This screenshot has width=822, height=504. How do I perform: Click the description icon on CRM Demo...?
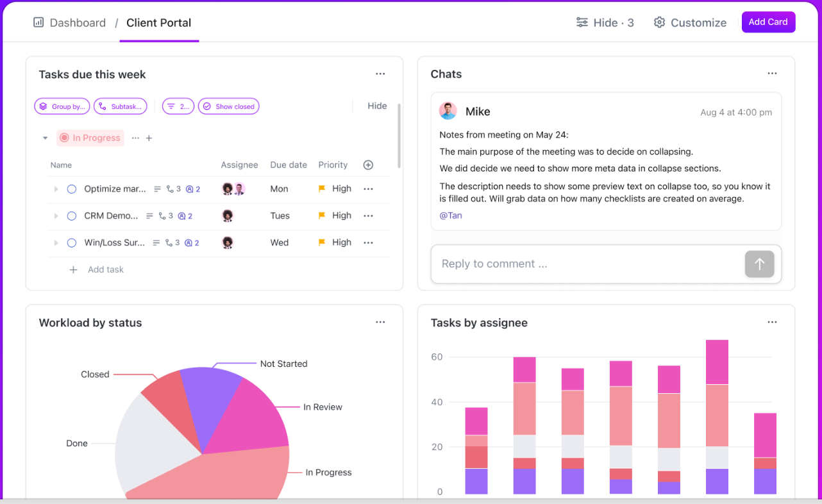coord(149,216)
